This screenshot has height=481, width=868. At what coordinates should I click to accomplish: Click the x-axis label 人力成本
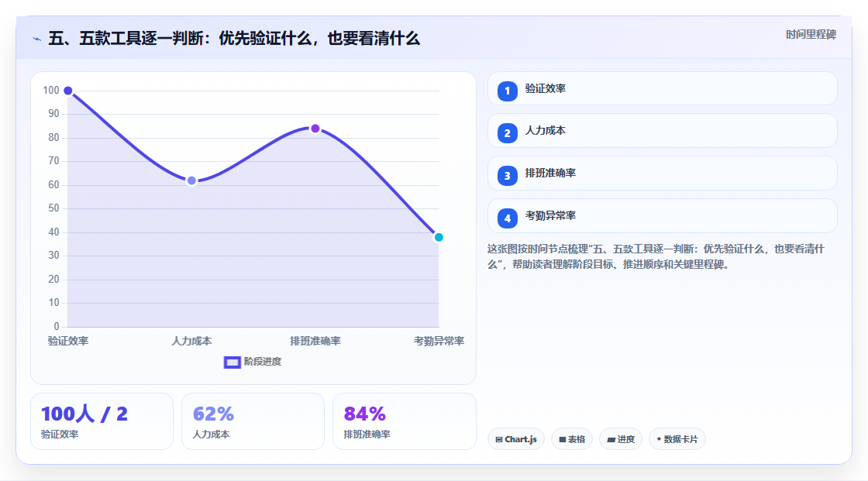[x=191, y=341]
